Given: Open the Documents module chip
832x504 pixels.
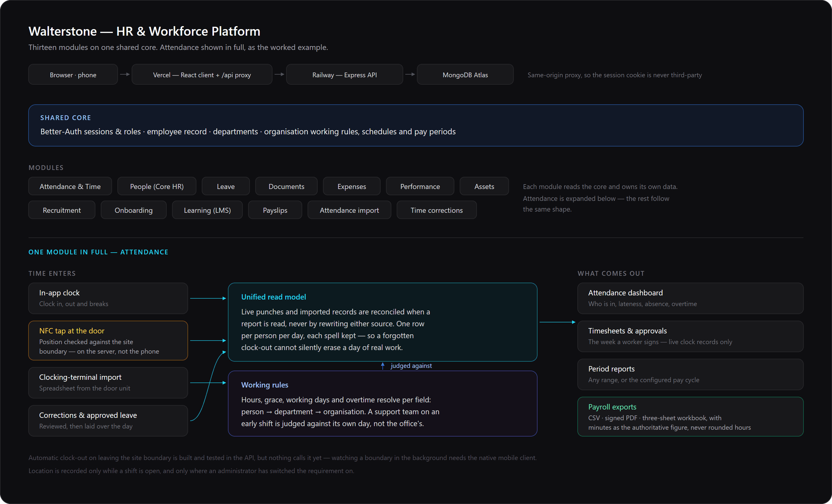Looking at the screenshot, I should click(x=286, y=186).
